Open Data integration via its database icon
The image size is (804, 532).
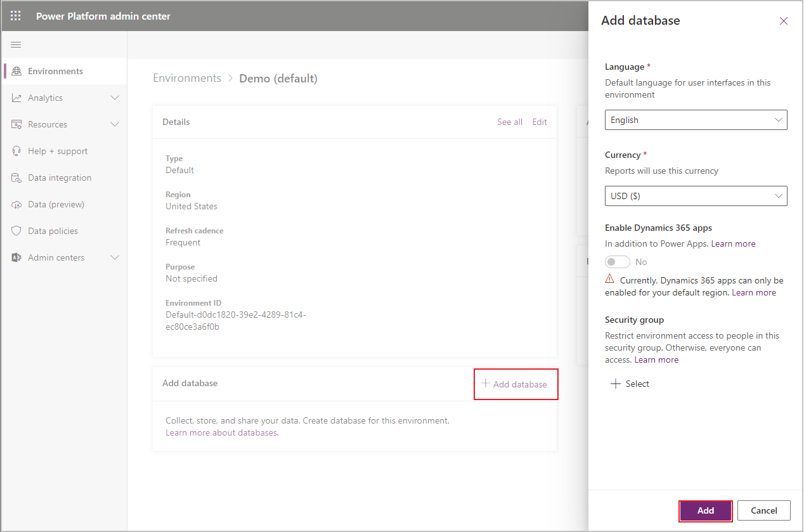[16, 178]
